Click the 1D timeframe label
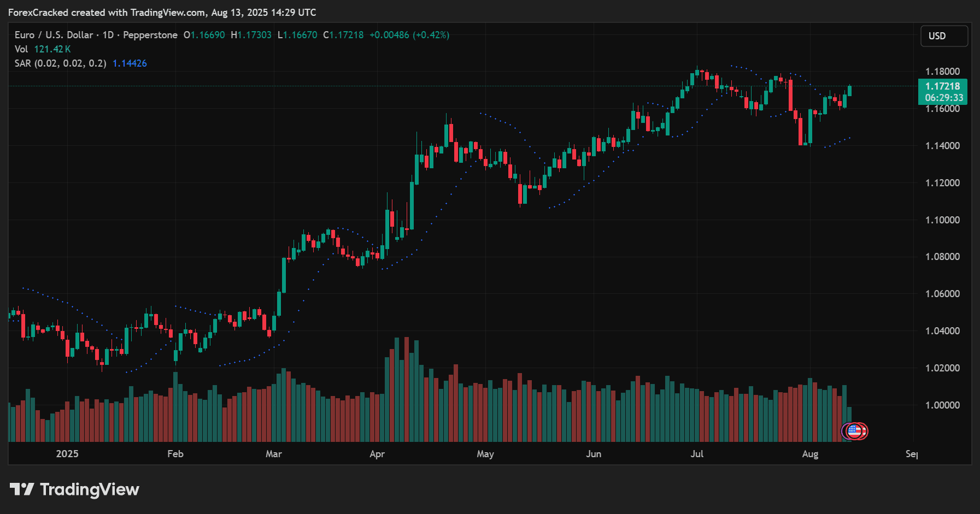The image size is (980, 514). point(107,34)
